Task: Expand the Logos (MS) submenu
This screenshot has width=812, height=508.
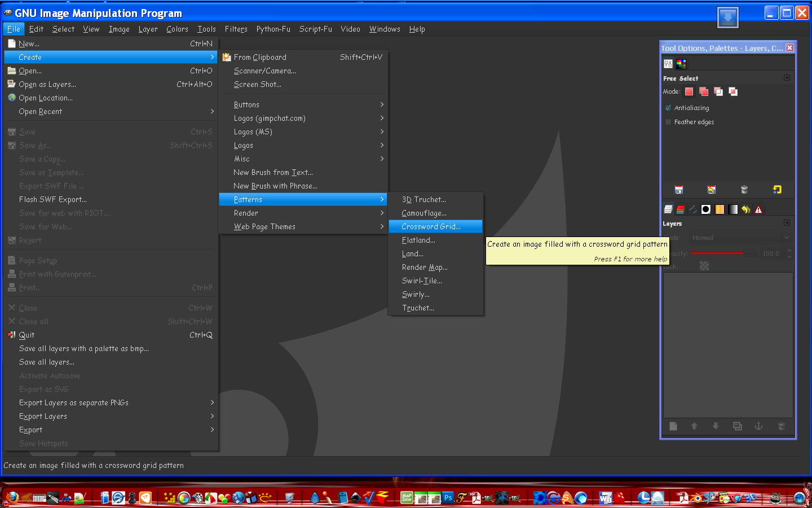Action: (x=303, y=132)
